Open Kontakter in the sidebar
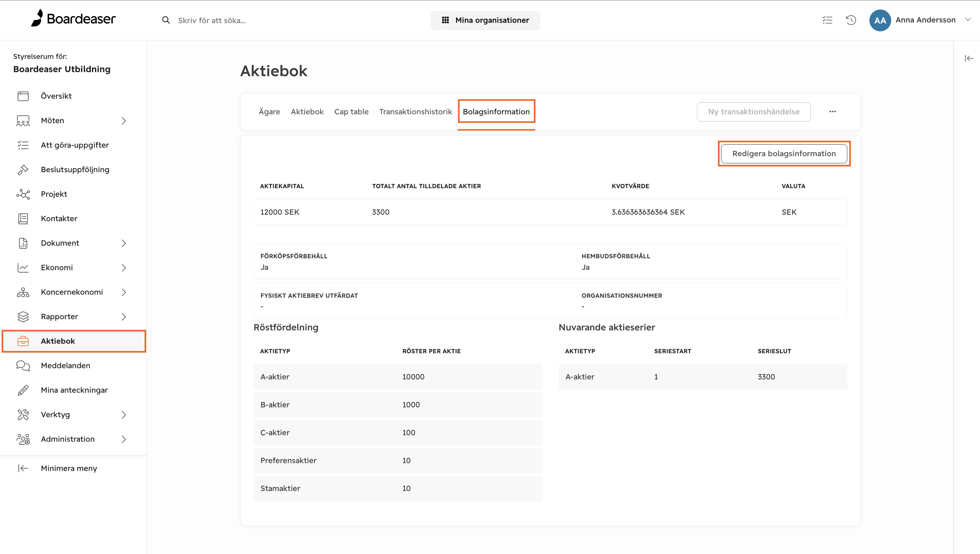980x554 pixels. point(59,218)
